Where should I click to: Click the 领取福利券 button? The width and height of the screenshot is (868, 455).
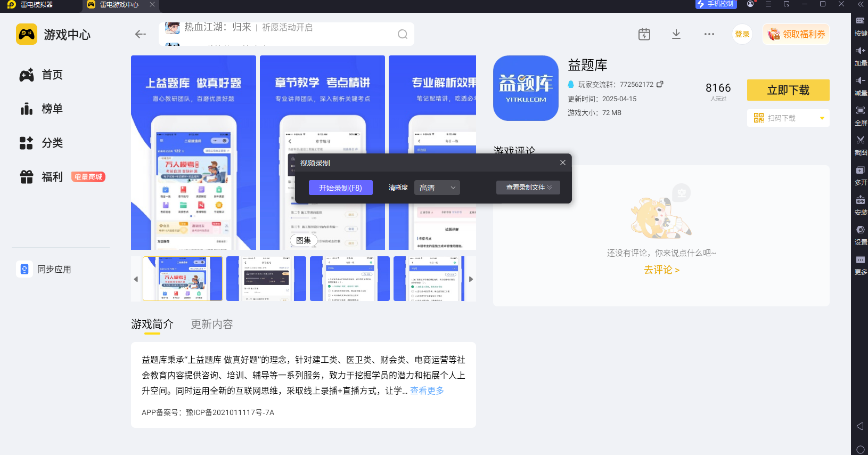pos(796,34)
